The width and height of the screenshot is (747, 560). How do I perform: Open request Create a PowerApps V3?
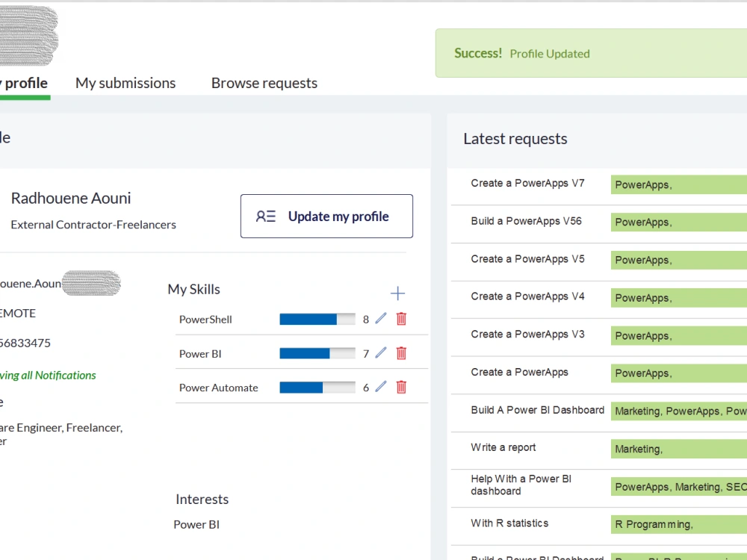527,335
